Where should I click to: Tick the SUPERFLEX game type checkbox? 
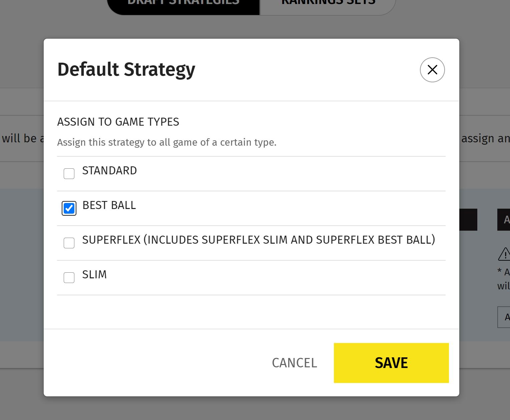point(69,243)
